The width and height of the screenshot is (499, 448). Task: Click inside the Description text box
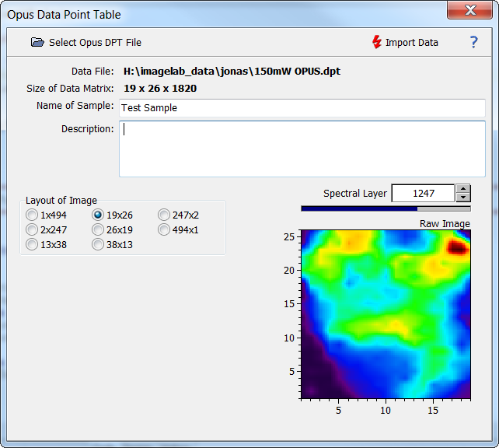302,149
